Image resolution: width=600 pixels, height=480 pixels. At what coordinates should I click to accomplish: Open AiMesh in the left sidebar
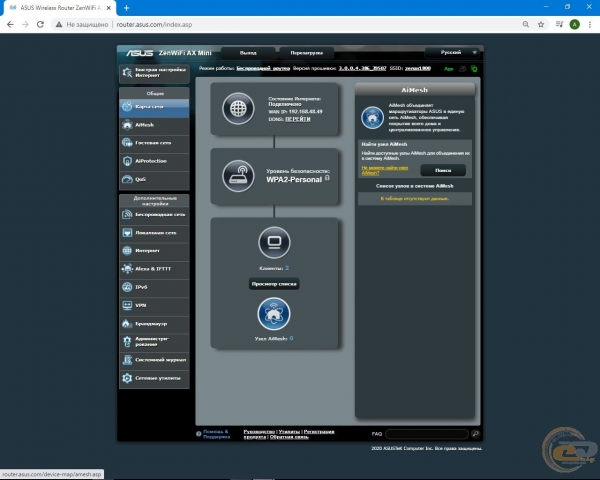(x=154, y=125)
